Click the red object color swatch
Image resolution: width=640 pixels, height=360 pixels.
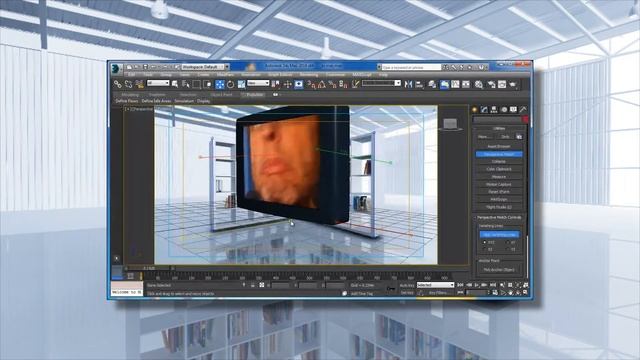tap(525, 119)
